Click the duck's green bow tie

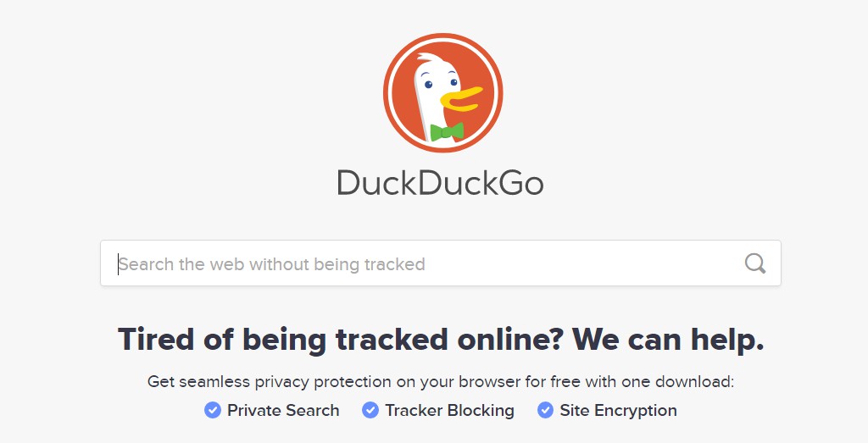pyautogui.click(x=447, y=132)
